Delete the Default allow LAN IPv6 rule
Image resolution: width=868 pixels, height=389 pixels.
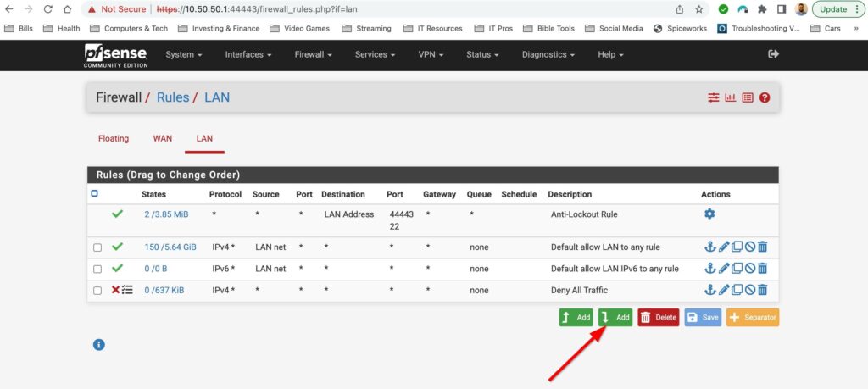[762, 269]
